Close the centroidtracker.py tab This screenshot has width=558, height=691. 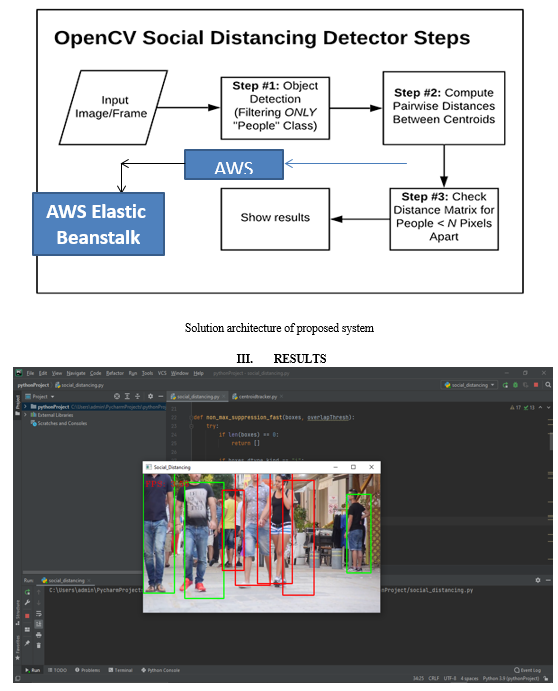pyautogui.click(x=281, y=397)
